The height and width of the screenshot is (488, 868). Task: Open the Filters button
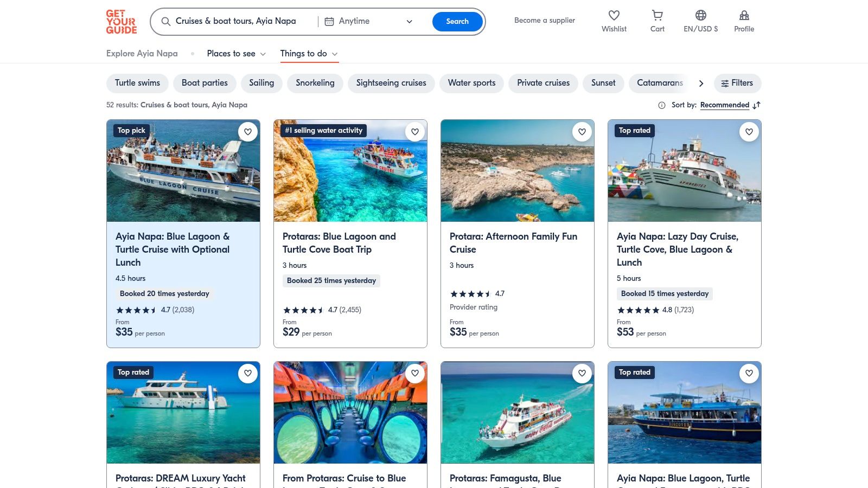[x=737, y=83]
